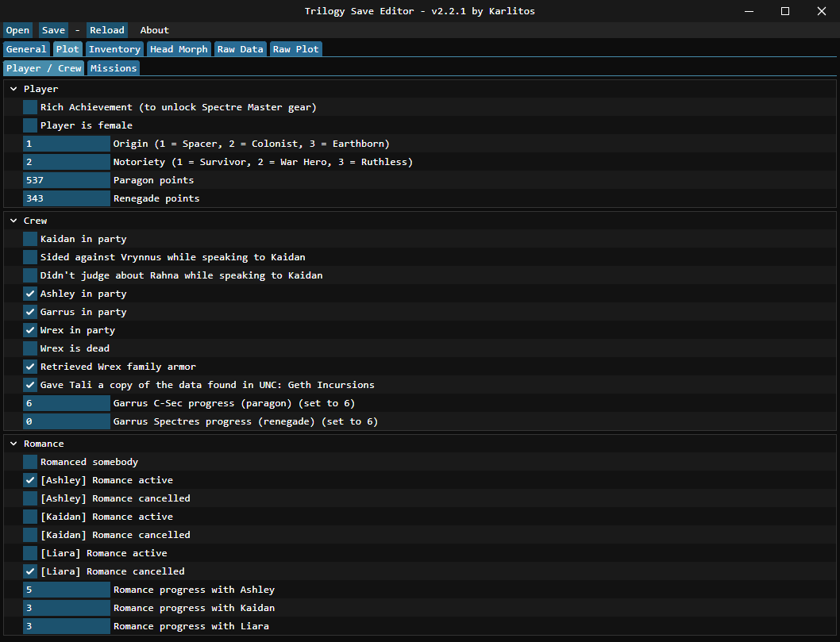
Task: Click the 'Romance' section title text
Action: click(44, 444)
